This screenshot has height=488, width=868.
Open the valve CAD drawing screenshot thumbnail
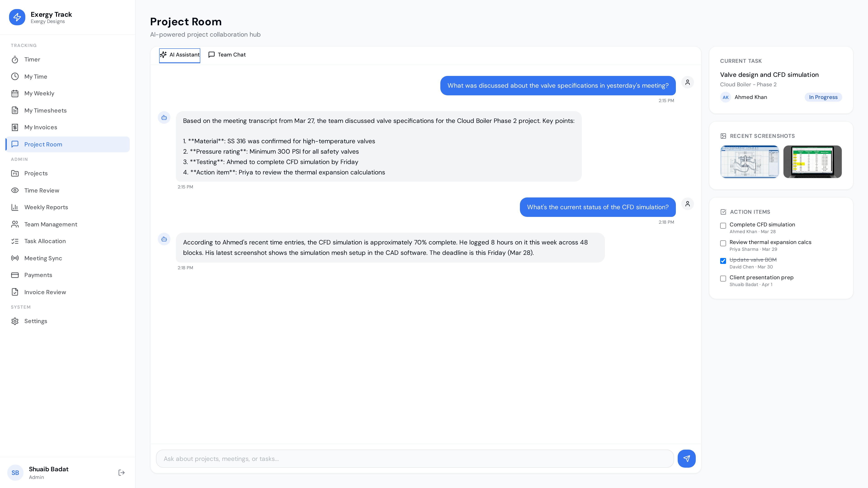tap(749, 162)
